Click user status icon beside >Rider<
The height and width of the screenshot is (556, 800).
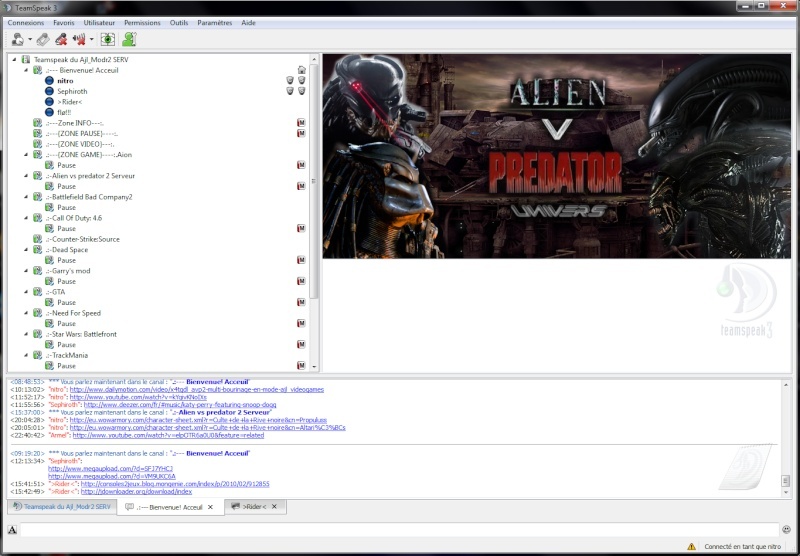click(x=49, y=102)
